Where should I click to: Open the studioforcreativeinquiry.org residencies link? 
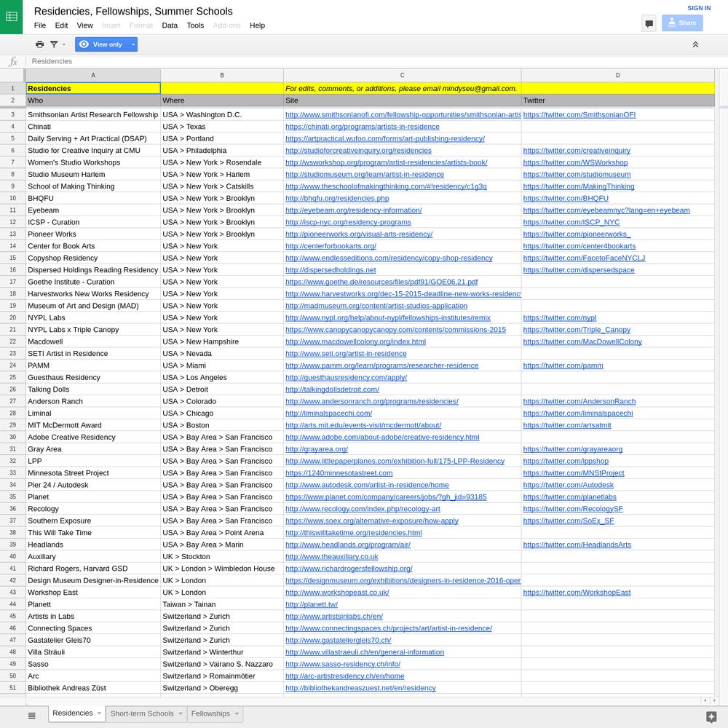tap(358, 151)
